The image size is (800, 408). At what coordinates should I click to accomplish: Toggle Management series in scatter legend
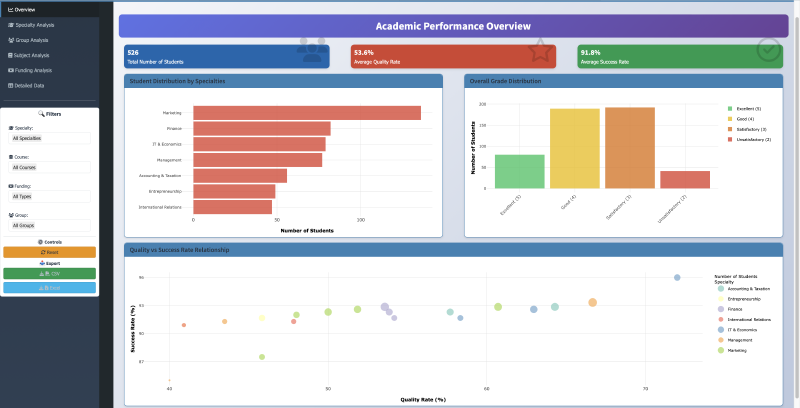click(x=736, y=340)
